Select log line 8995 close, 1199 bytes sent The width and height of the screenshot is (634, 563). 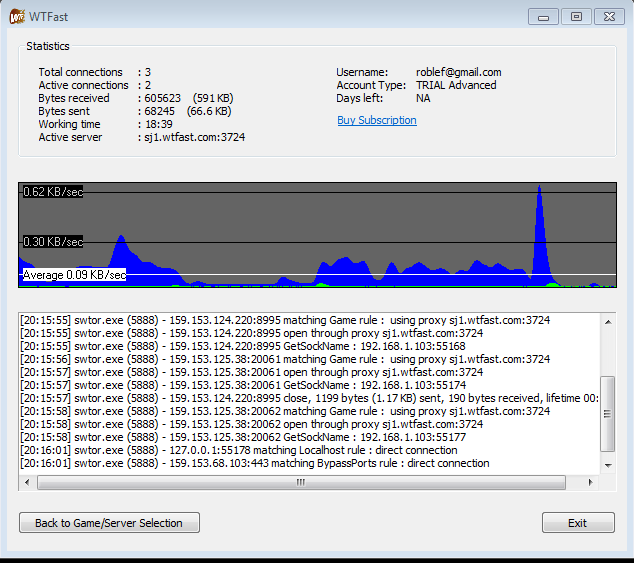[309, 398]
